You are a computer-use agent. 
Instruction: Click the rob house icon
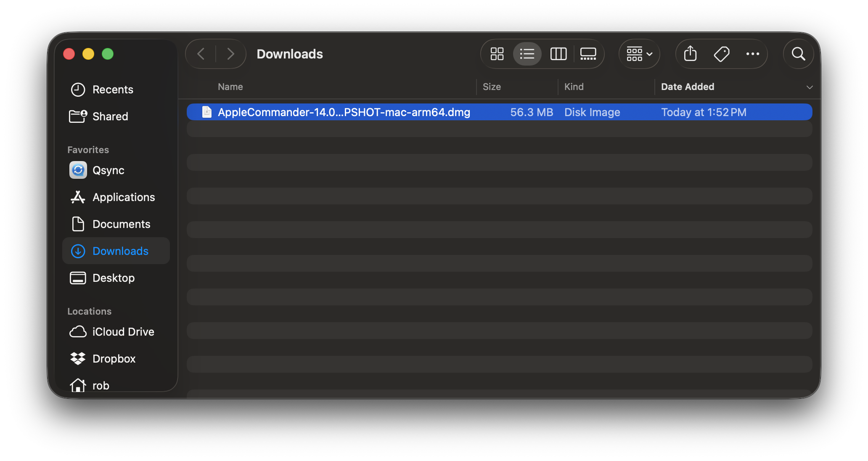[78, 385]
